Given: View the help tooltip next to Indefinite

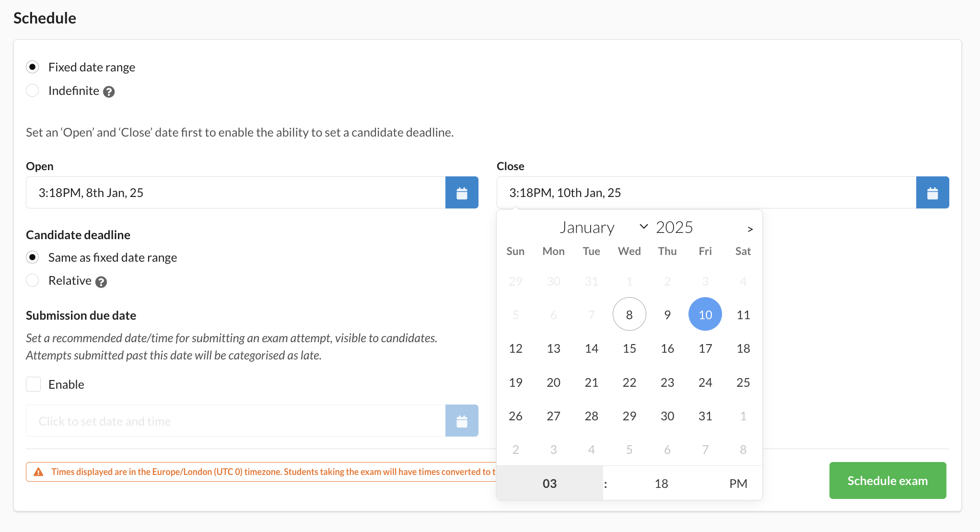Looking at the screenshot, I should [x=108, y=91].
